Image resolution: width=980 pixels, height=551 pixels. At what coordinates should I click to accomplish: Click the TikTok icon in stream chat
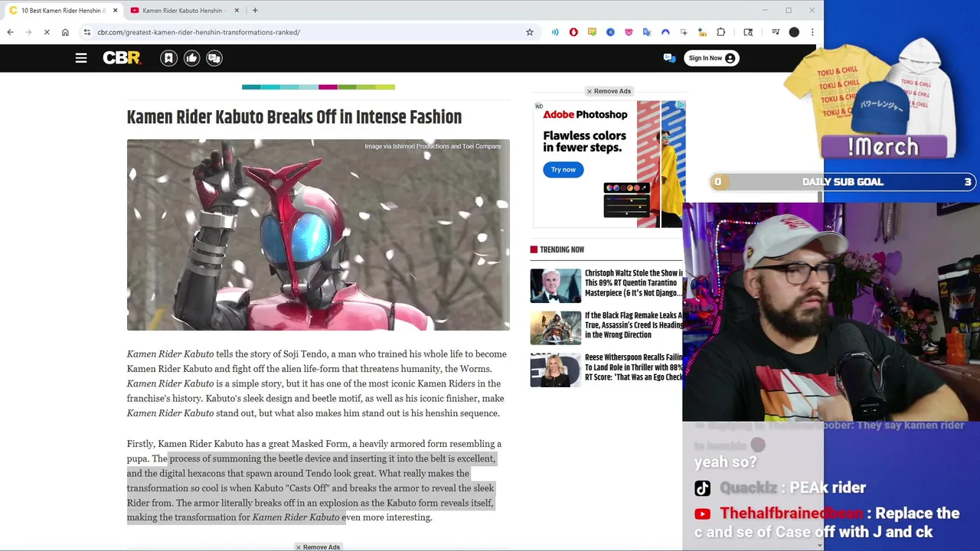pos(702,488)
